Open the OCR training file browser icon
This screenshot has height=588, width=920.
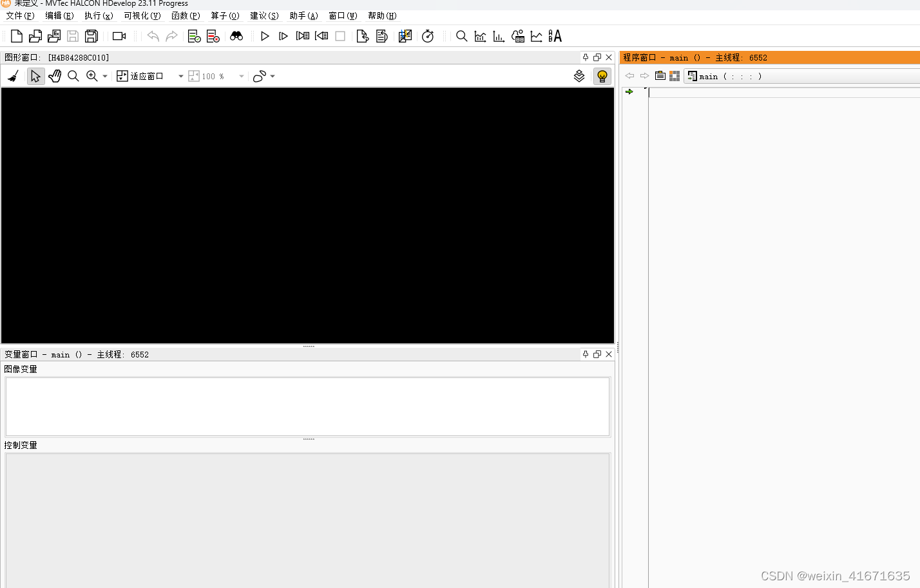coord(555,36)
